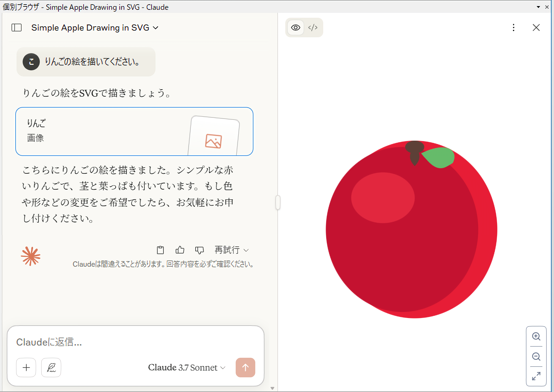Toggle the sidebar panel open
The height and width of the screenshot is (392, 554).
17,28
